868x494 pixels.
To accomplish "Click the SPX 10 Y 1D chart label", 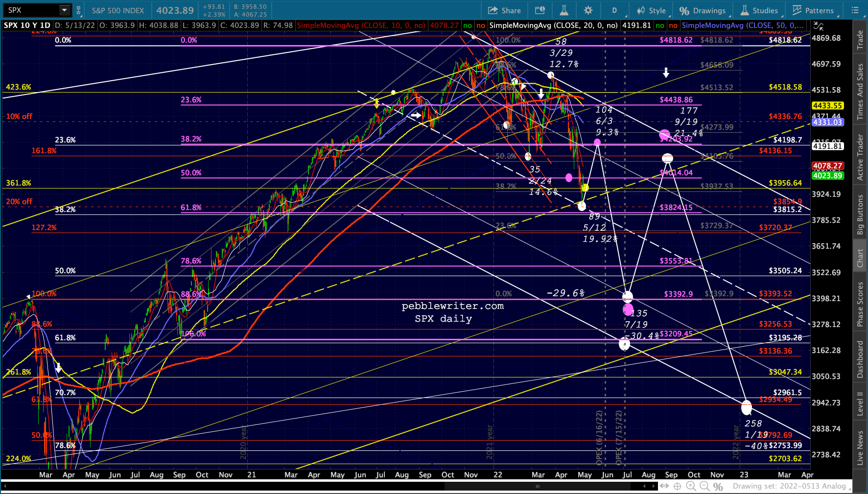I will pos(27,25).
